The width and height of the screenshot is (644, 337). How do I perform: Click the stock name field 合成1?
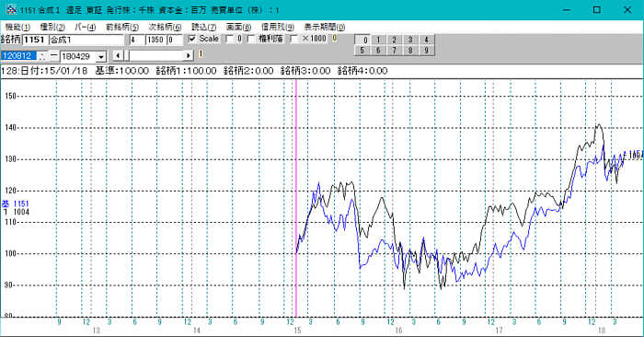86,40
